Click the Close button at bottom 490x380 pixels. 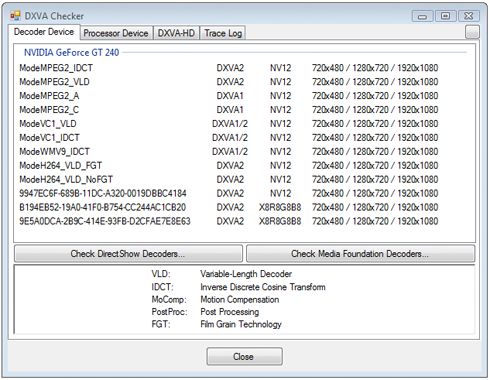244,356
